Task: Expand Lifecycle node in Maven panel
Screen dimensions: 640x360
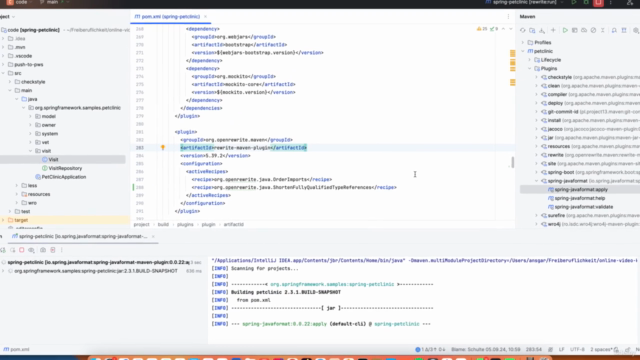Action: click(x=530, y=60)
